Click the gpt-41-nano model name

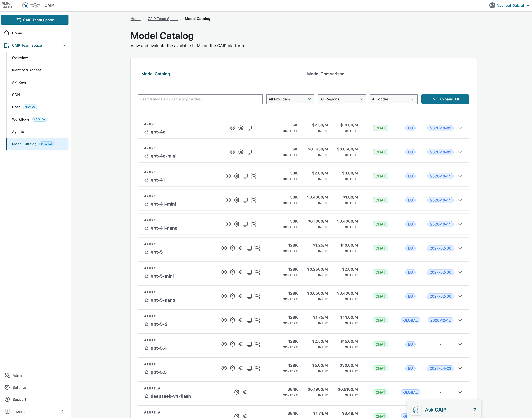(x=164, y=228)
